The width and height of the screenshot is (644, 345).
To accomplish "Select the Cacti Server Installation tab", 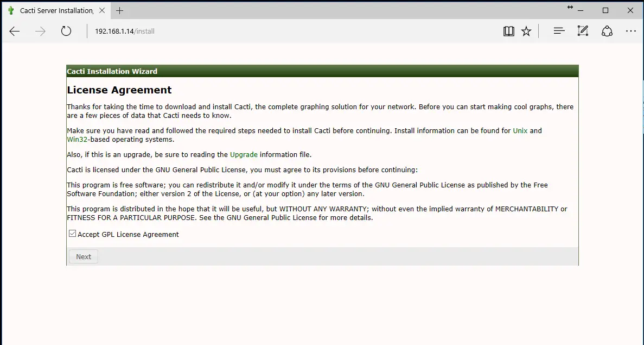I will tap(56, 11).
